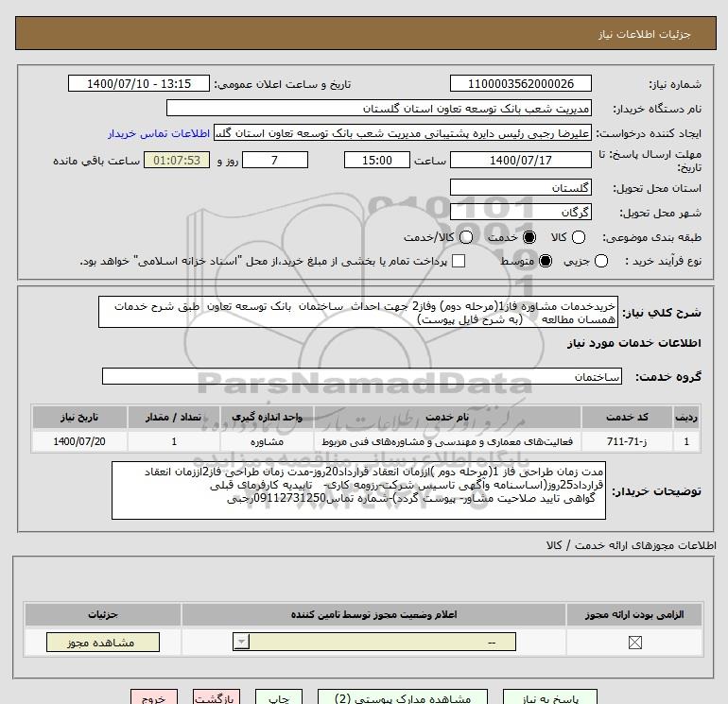Click the service name cell فعالیت‌های معماری
This screenshot has width=728, height=704.
(447, 441)
